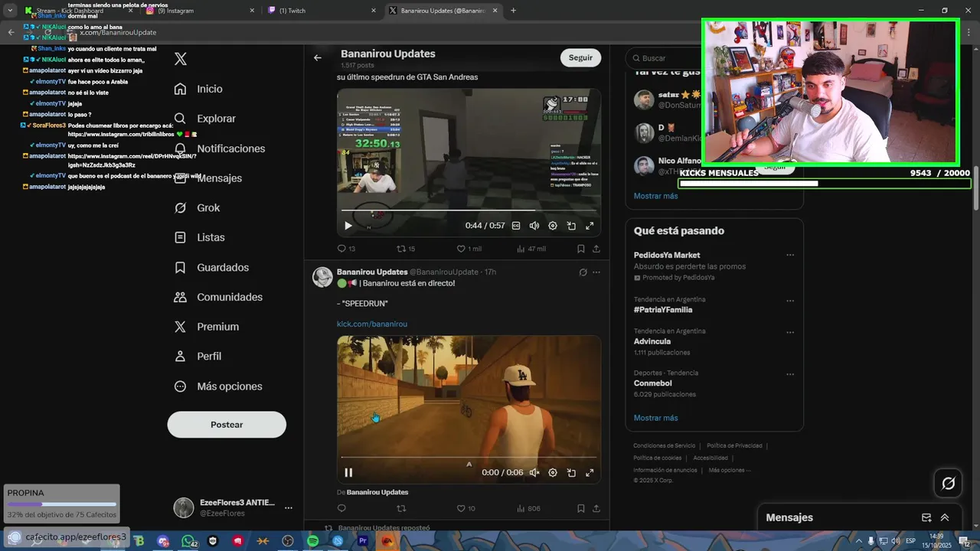
Task: Click Grok explain icon on the directo post
Action: point(583,272)
